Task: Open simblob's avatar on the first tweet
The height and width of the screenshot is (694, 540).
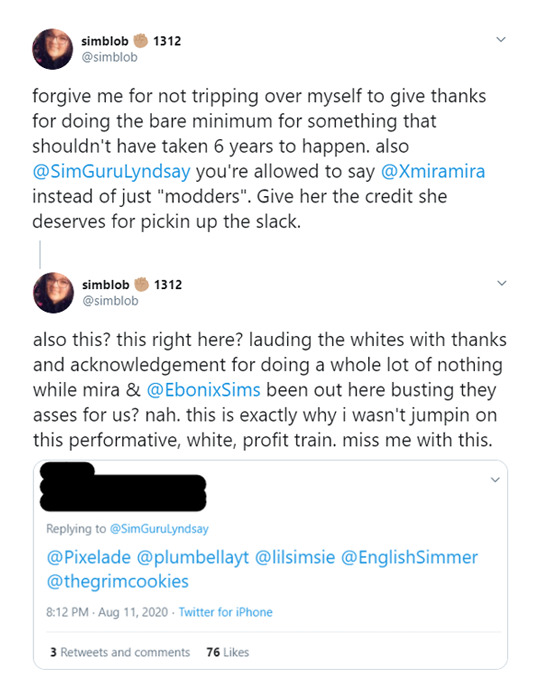Action: [x=52, y=49]
